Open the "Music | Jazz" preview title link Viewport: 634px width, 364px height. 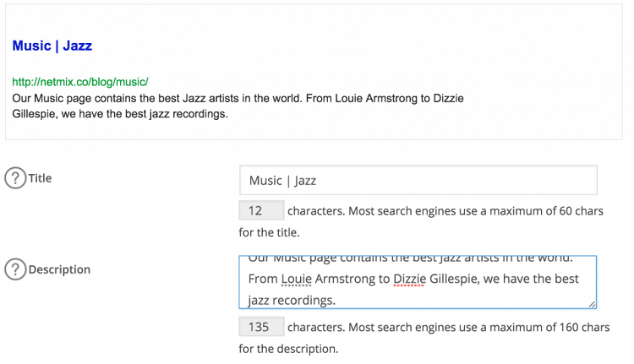pos(52,46)
